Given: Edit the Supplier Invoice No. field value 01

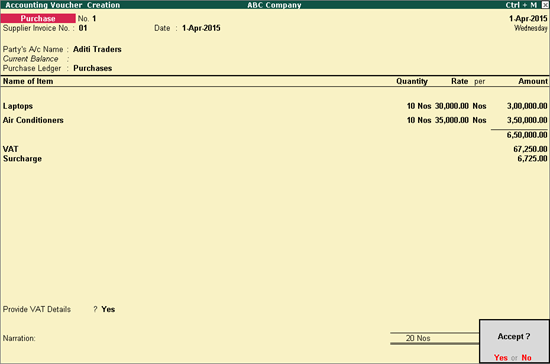Looking at the screenshot, I should [x=83, y=28].
